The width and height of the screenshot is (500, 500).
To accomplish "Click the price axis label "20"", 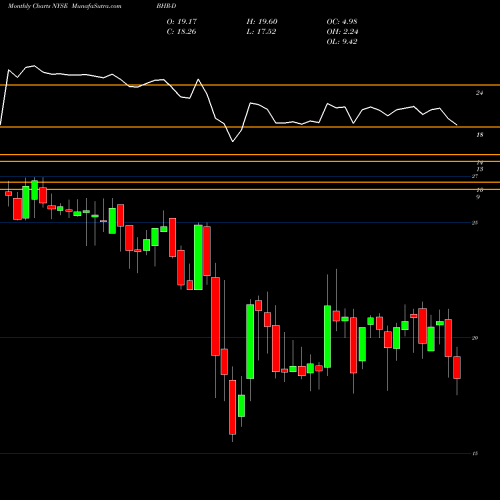I will (x=475, y=338).
